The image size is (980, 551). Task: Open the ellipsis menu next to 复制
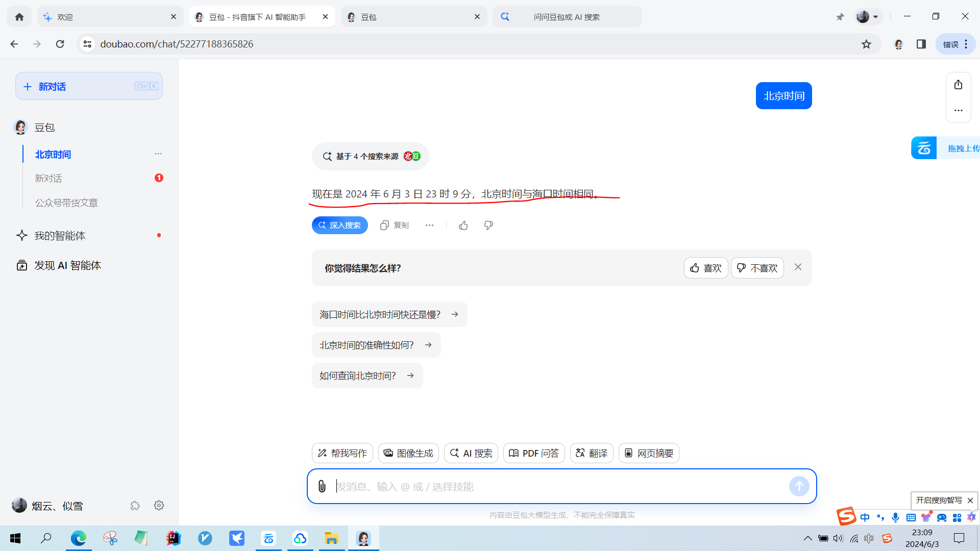(429, 226)
